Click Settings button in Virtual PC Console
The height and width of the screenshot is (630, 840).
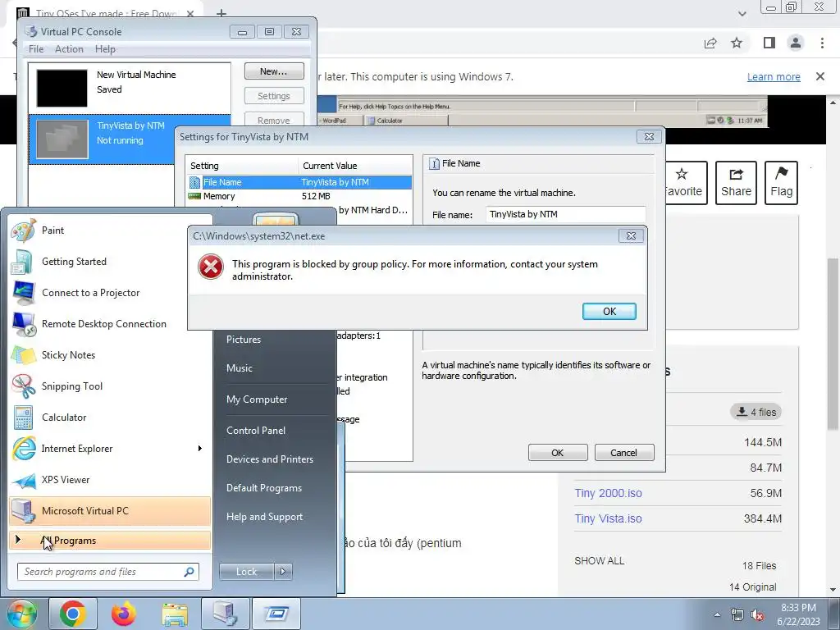pyautogui.click(x=274, y=96)
